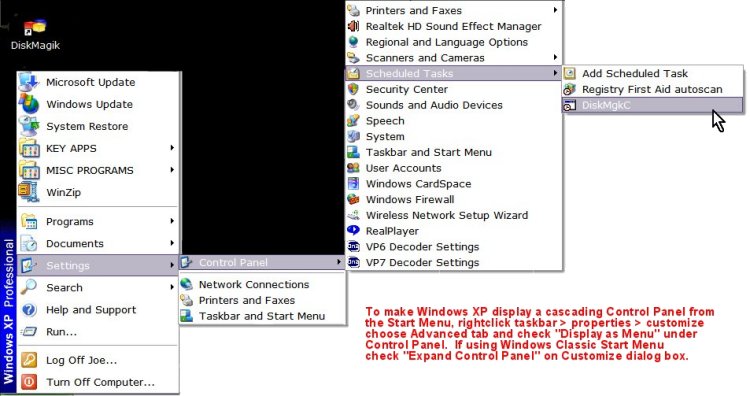Open Programs in the Start menu
This screenshot has height=396, width=750.
(98, 221)
